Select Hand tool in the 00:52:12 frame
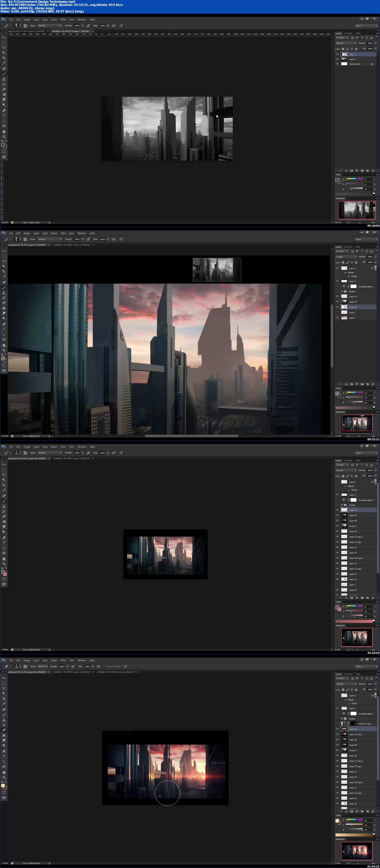 coord(4,345)
